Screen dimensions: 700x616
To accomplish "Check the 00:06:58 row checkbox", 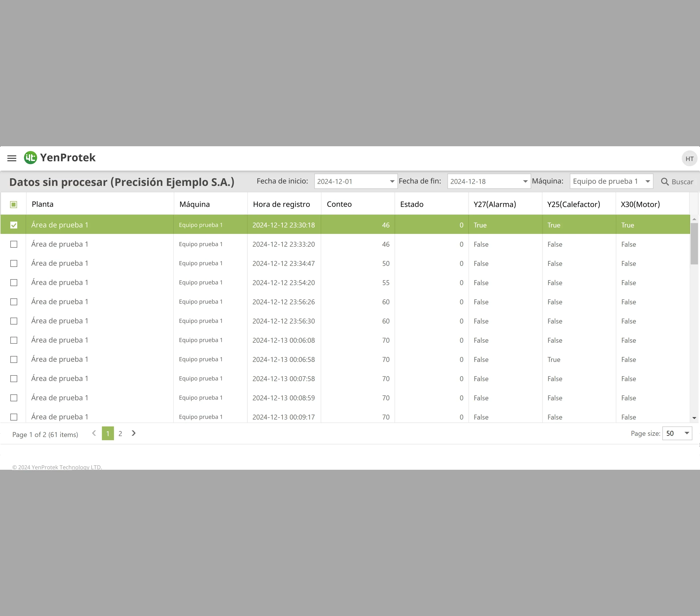I will [x=14, y=359].
